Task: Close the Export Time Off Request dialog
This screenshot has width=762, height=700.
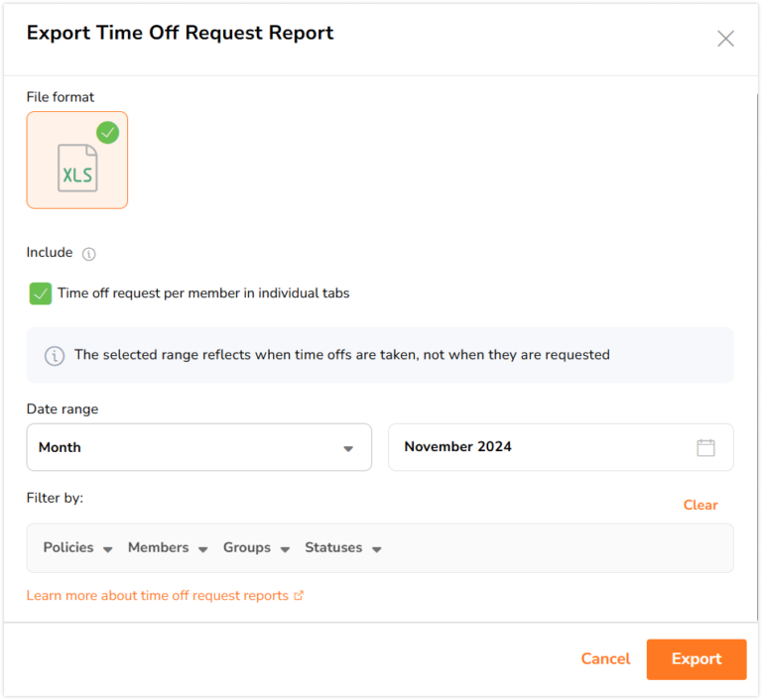Action: pyautogui.click(x=725, y=39)
